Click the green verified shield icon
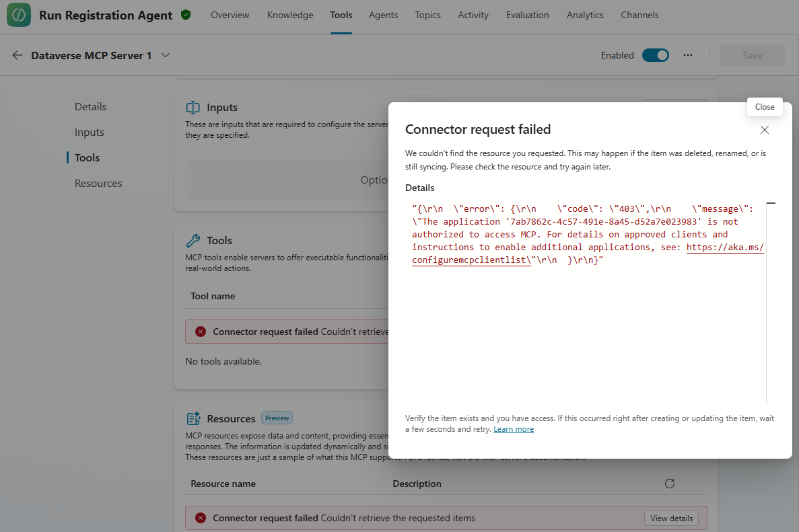The height and width of the screenshot is (532, 799). (x=186, y=15)
